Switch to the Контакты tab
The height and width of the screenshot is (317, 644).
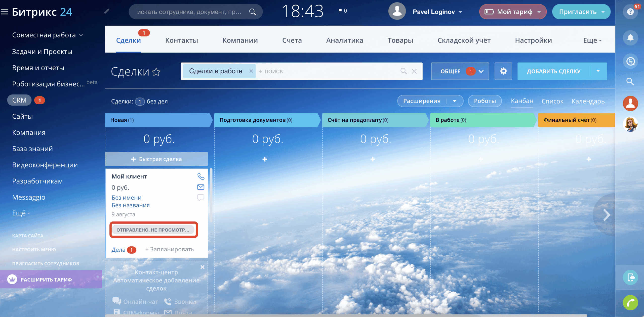coord(181,40)
